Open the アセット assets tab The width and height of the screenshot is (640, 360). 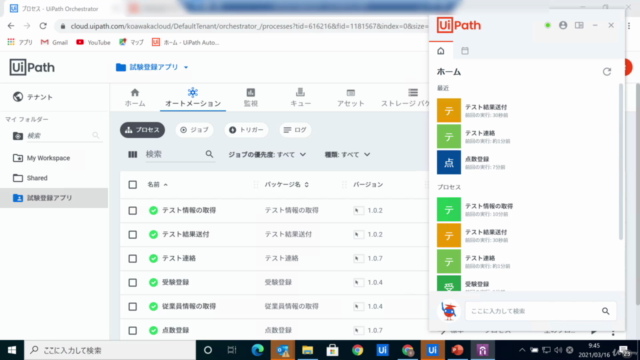pos(351,98)
